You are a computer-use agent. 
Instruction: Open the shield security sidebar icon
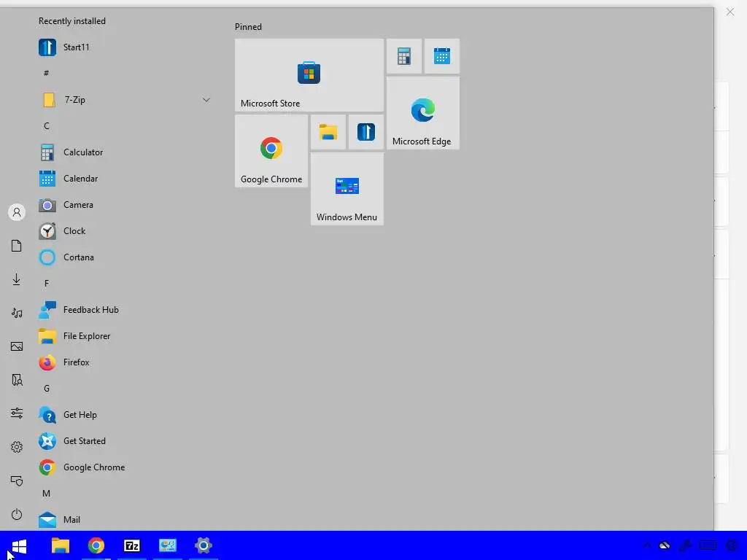pos(17,481)
